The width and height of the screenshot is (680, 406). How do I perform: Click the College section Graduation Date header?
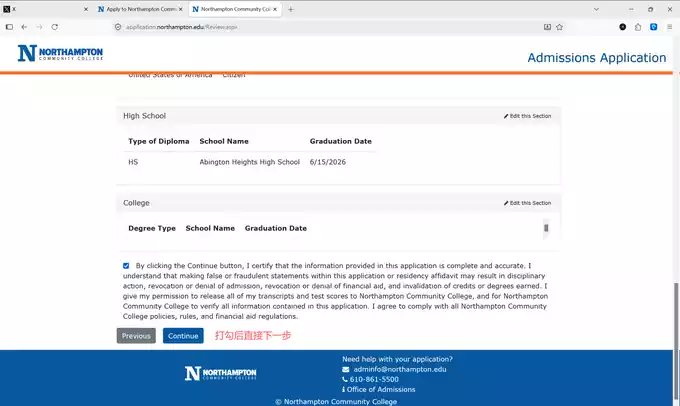[275, 228]
